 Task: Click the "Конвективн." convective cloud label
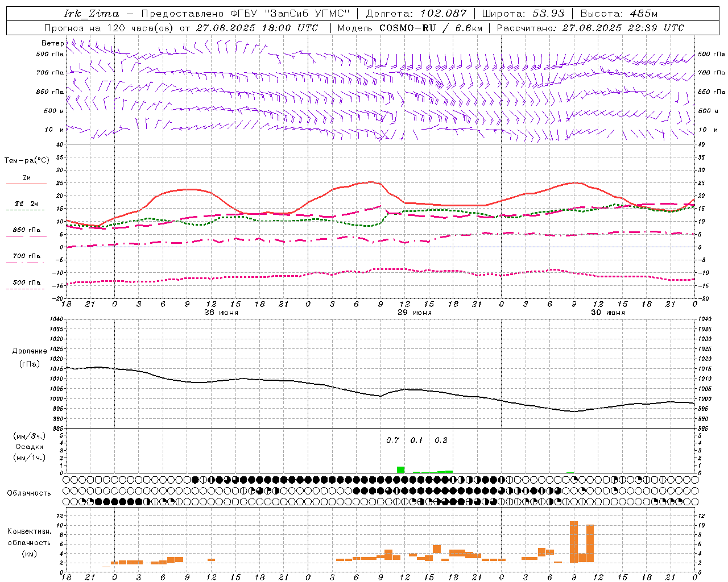(x=29, y=531)
